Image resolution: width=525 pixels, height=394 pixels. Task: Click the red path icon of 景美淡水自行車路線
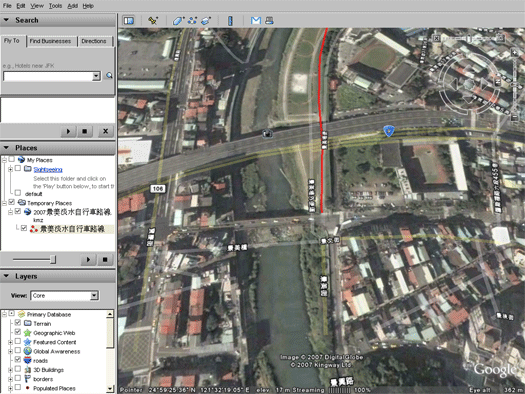pyautogui.click(x=33, y=229)
